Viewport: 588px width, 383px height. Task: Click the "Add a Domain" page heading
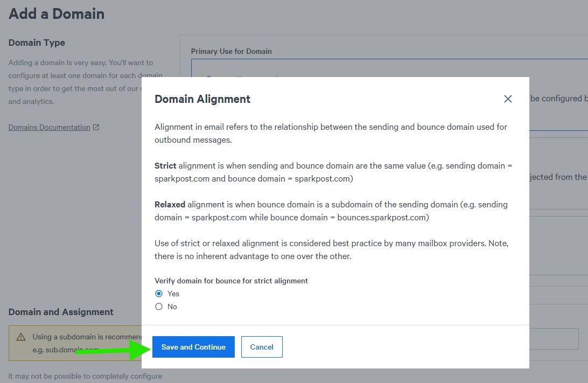pyautogui.click(x=57, y=14)
